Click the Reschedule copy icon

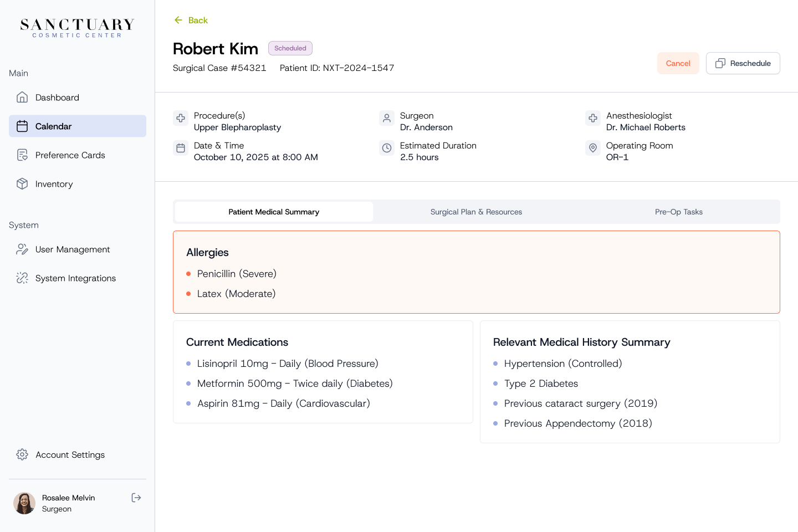coord(720,63)
